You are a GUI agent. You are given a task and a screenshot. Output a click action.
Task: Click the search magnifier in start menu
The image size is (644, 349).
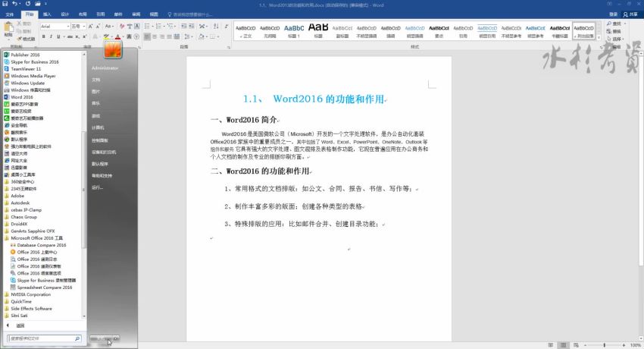click(x=77, y=338)
